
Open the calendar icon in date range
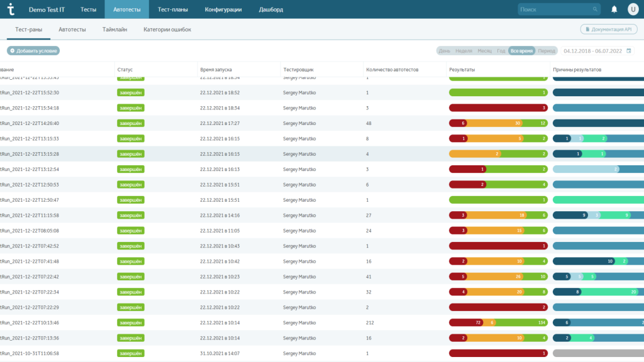628,51
